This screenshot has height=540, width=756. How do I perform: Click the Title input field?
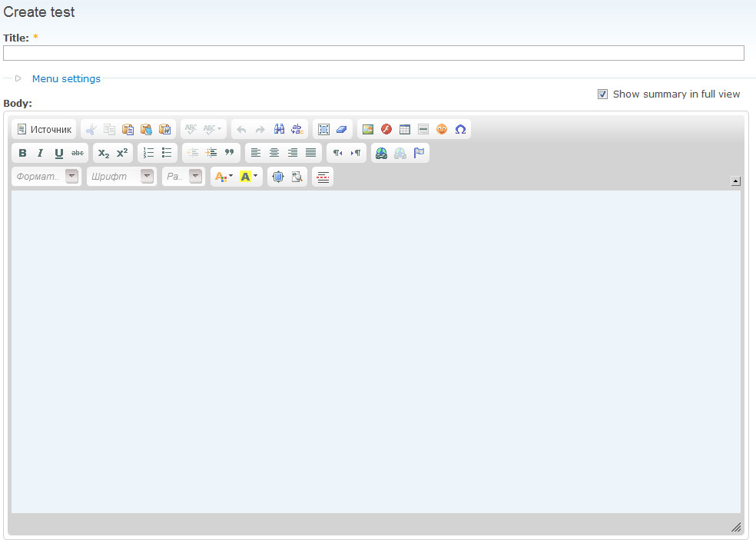[x=373, y=53]
